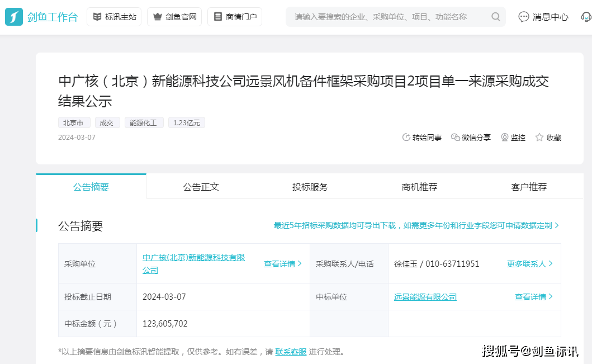Screen dimensions: 592x364
Task: Click the customer service headset icon
Action: [x=586, y=17]
